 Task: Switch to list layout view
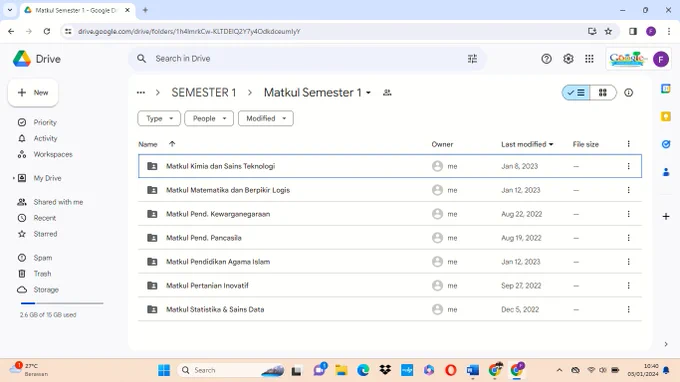click(576, 92)
